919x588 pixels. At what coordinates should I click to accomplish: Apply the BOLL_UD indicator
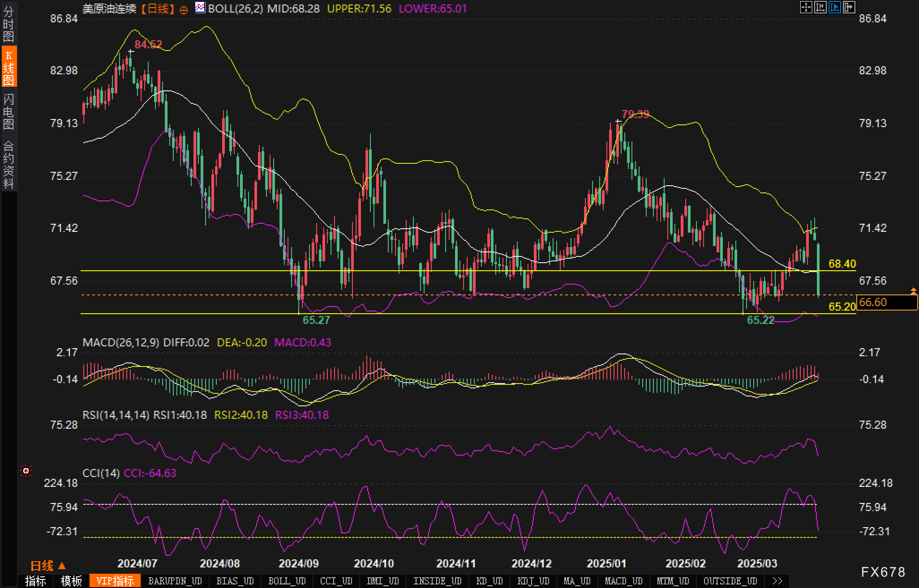[x=287, y=581]
